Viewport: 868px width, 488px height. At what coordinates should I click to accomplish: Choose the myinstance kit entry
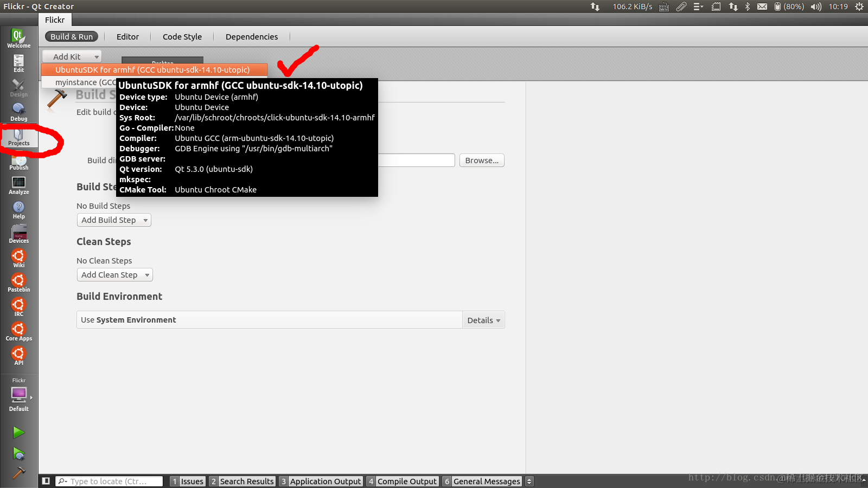[x=79, y=82]
